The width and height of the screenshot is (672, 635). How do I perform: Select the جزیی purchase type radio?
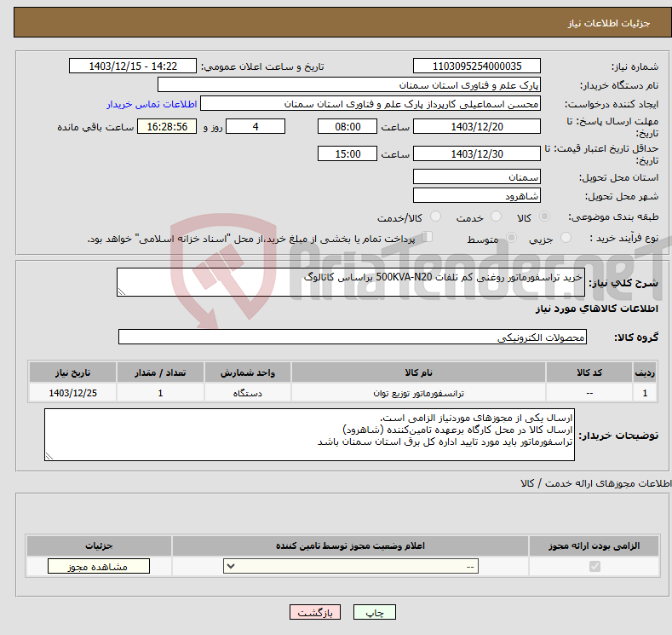click(x=566, y=238)
